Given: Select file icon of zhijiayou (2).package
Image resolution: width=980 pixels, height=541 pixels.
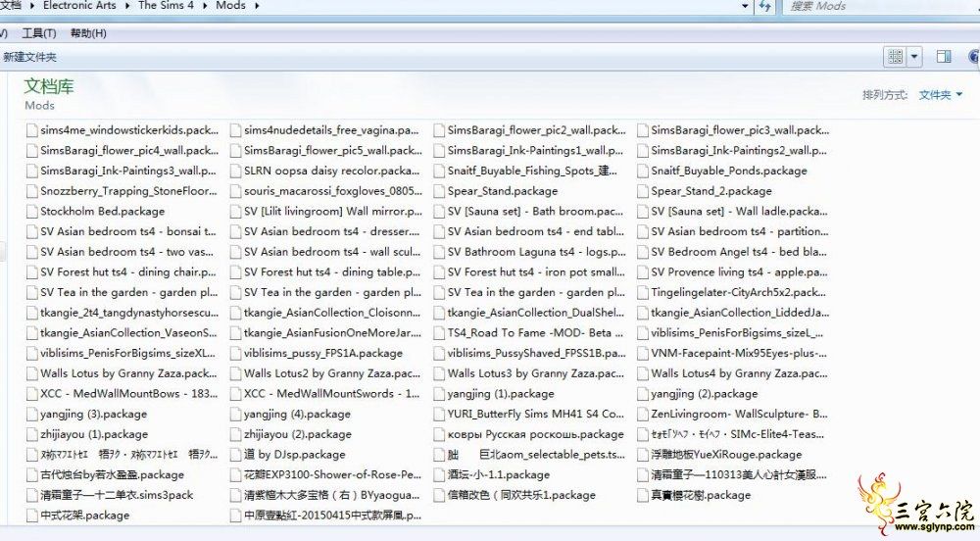Looking at the screenshot, I should pos(235,435).
